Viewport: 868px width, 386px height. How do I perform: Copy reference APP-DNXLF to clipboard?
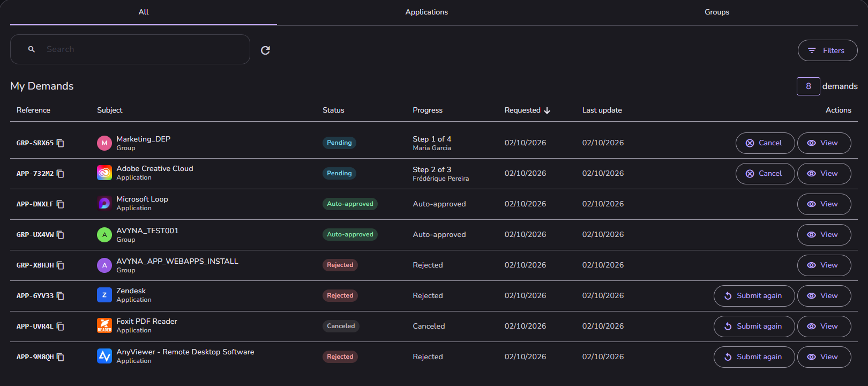pos(61,204)
